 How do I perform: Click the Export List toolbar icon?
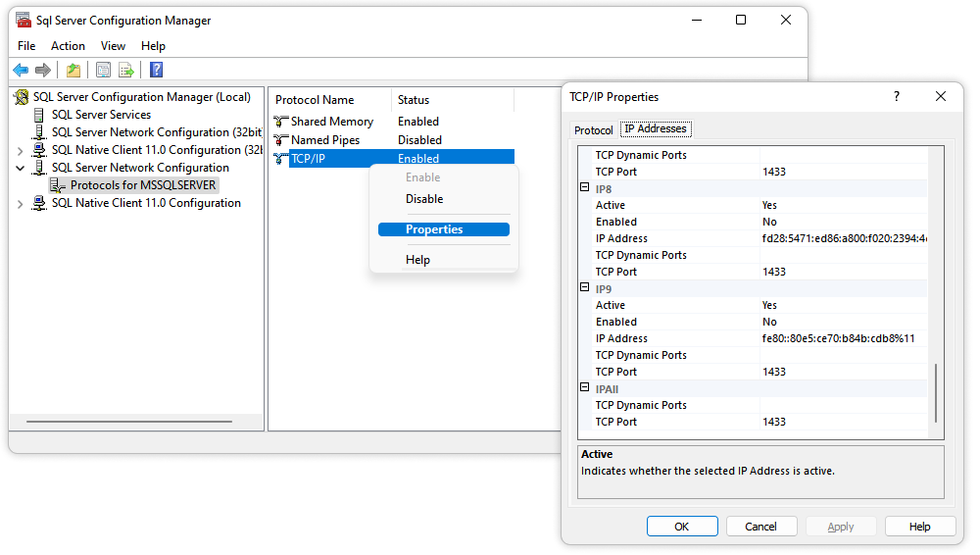[x=126, y=70]
